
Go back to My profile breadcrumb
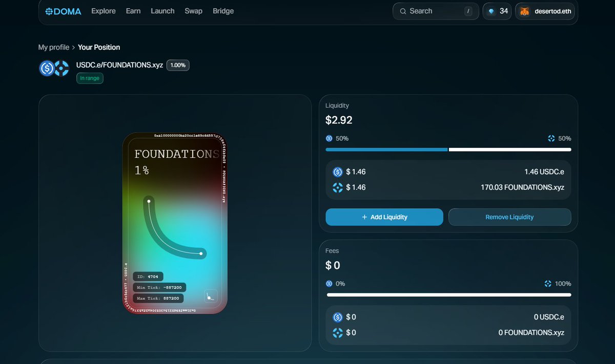(x=54, y=47)
